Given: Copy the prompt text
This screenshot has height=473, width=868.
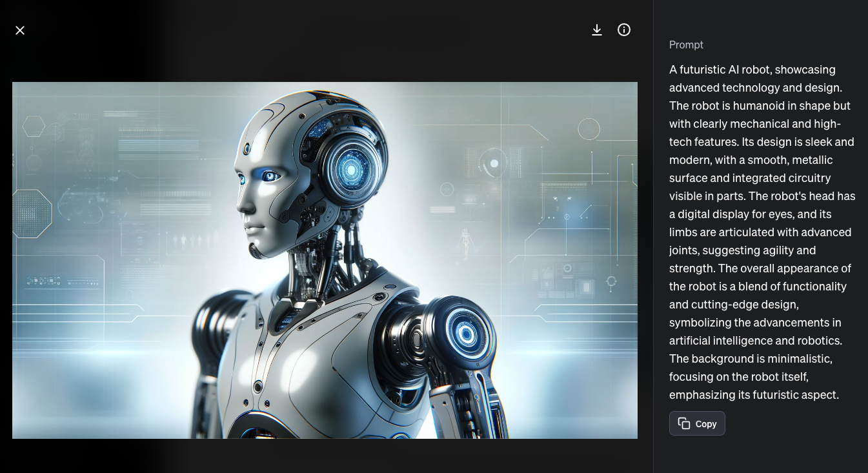Looking at the screenshot, I should [697, 423].
